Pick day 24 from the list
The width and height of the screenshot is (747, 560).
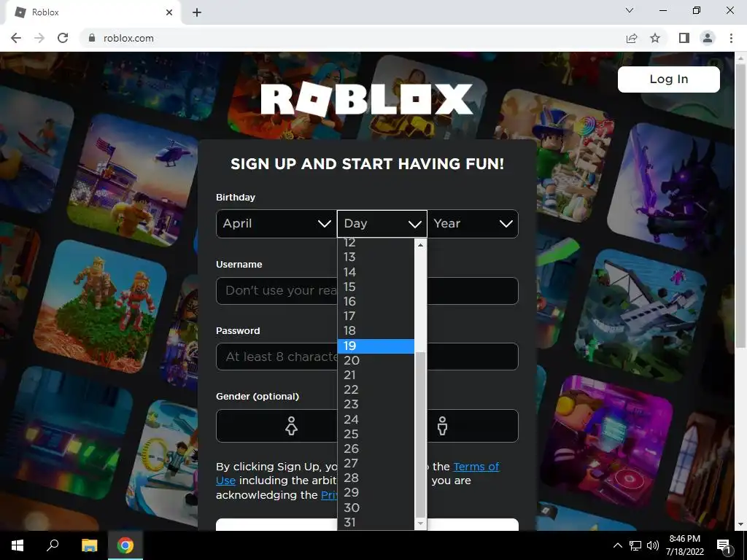coord(376,419)
